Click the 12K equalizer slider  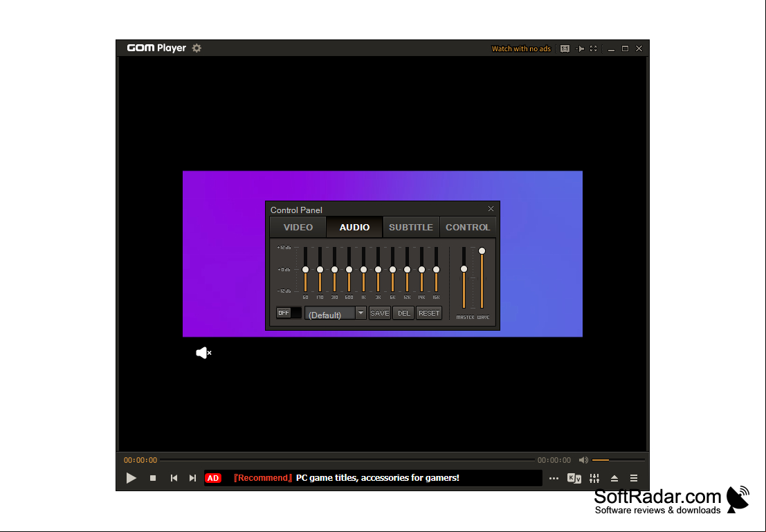tap(407, 269)
